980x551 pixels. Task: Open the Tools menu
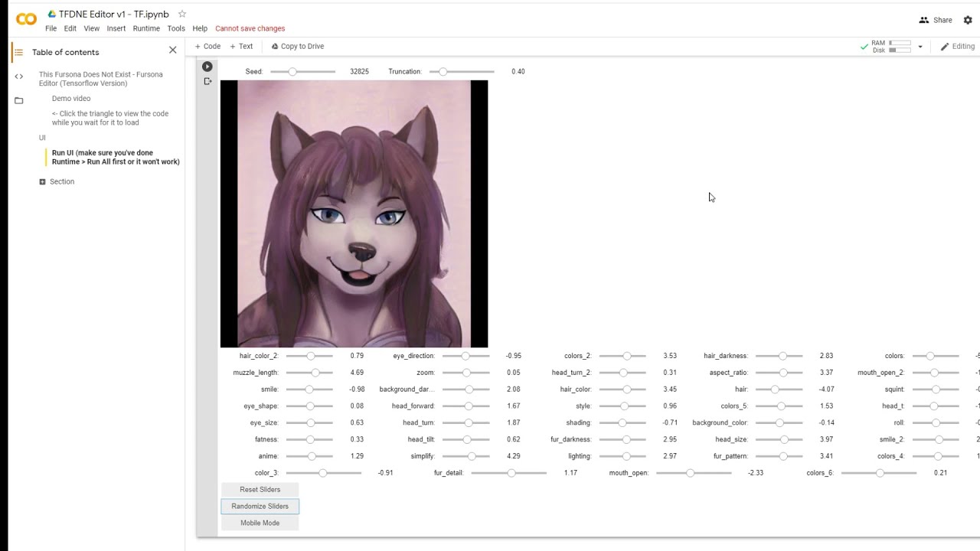(176, 28)
